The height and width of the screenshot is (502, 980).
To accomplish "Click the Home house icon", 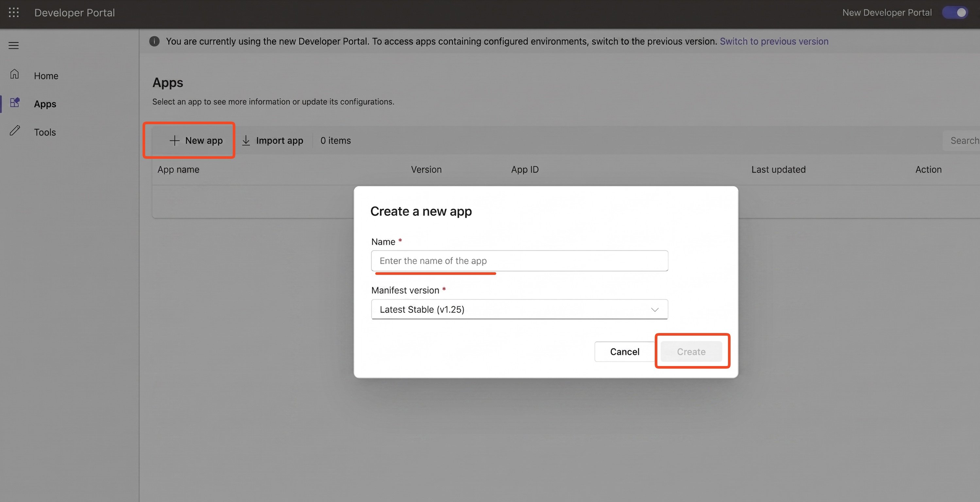I will (x=14, y=74).
